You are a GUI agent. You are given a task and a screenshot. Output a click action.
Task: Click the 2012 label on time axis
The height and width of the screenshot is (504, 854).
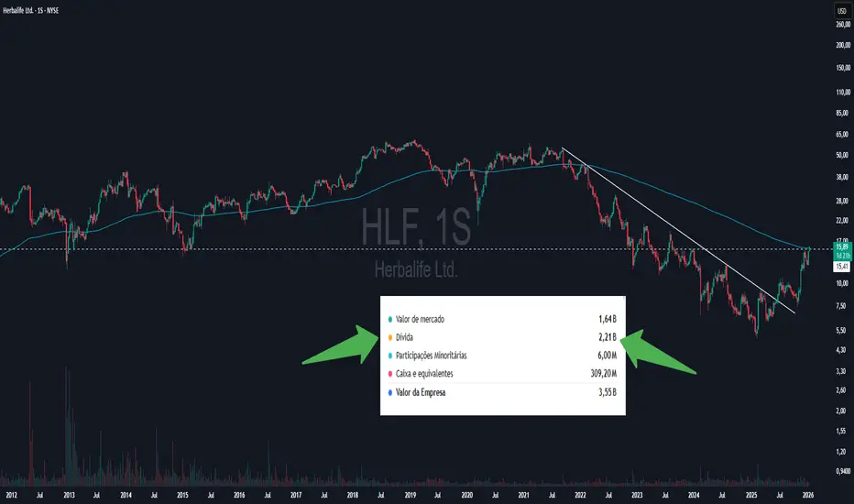tap(11, 495)
